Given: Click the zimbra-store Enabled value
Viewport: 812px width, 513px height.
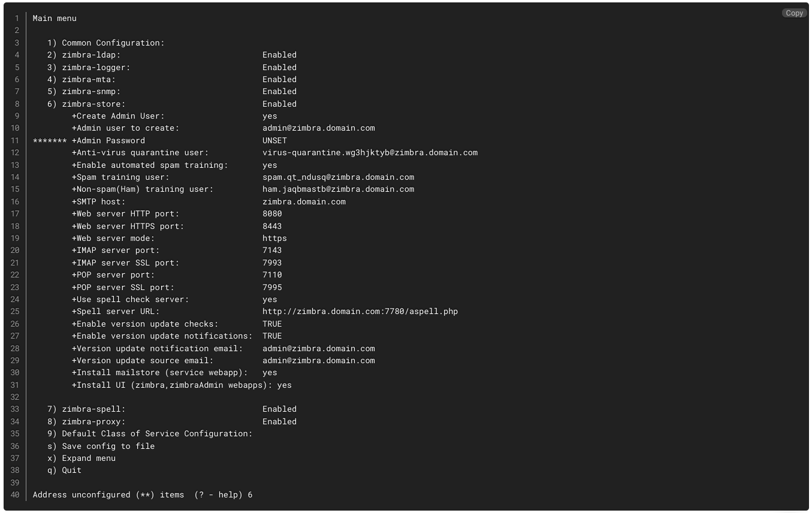Looking at the screenshot, I should point(279,104).
